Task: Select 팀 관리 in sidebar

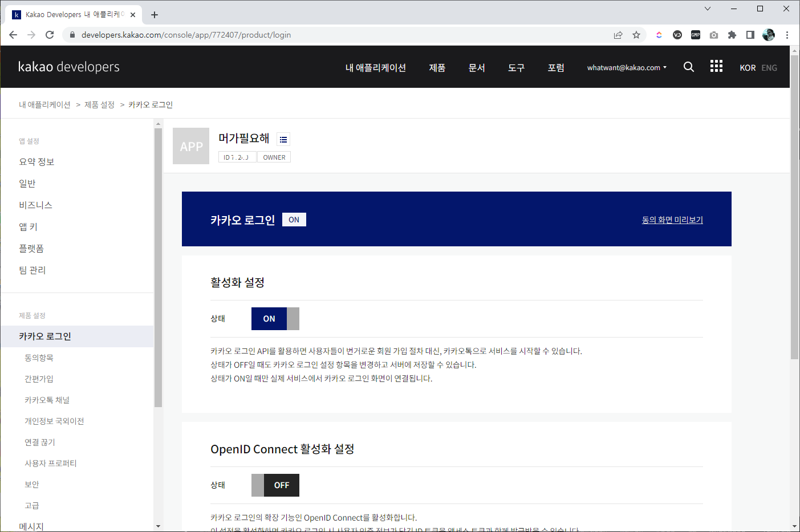Action: pos(32,270)
